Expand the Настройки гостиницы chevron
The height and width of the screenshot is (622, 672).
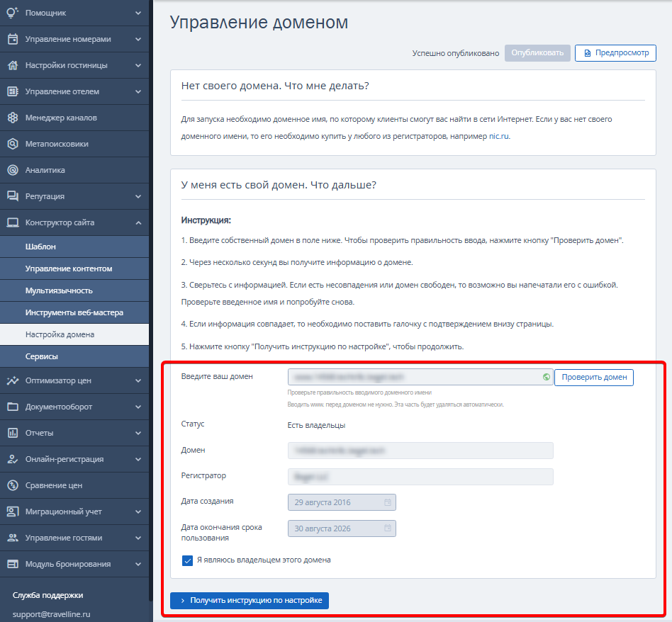(138, 65)
